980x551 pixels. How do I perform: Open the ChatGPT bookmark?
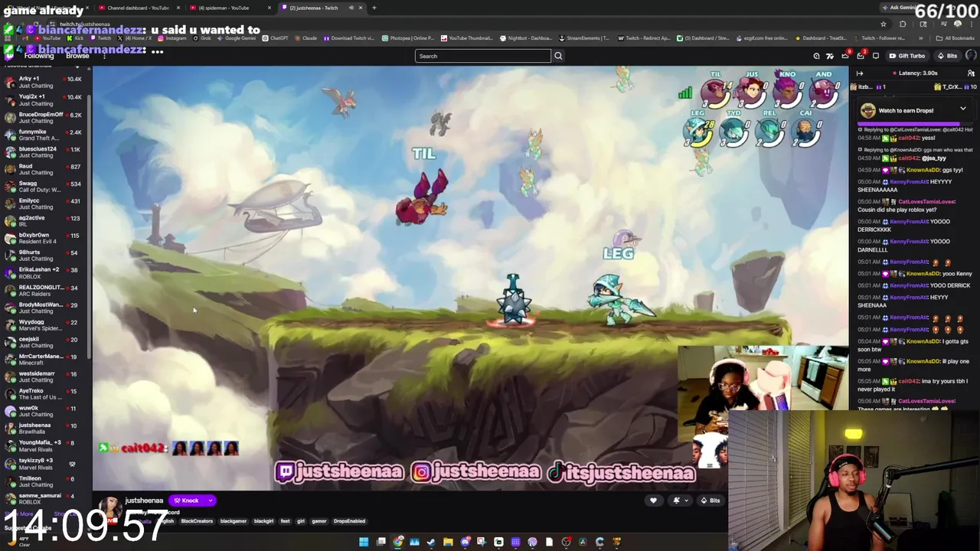coord(275,38)
